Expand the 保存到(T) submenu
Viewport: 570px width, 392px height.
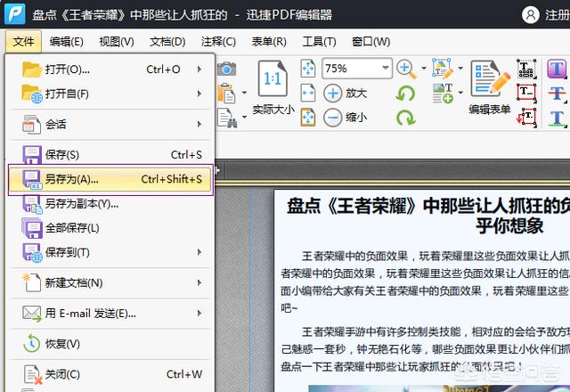pyautogui.click(x=110, y=252)
